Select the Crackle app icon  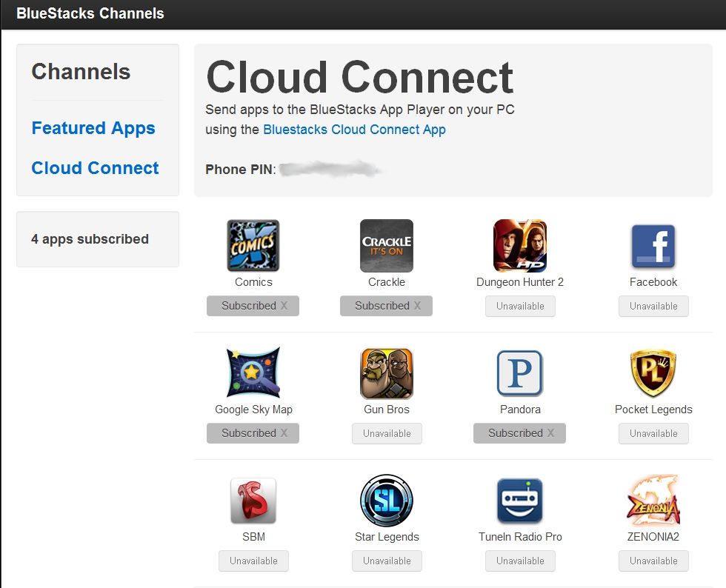coord(386,245)
